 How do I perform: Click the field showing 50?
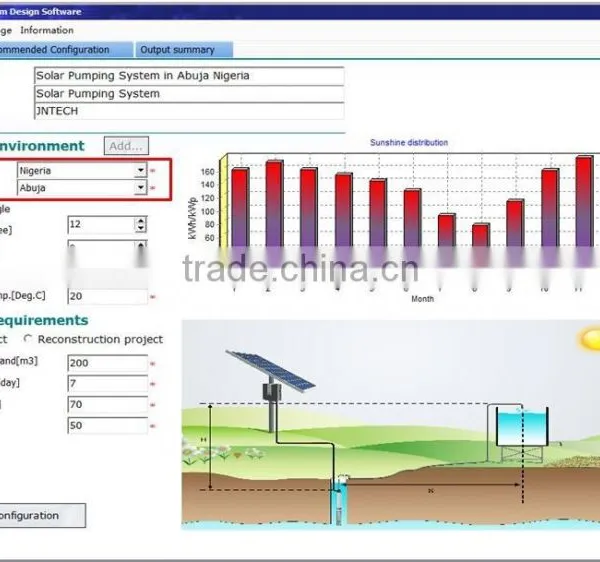108,425
